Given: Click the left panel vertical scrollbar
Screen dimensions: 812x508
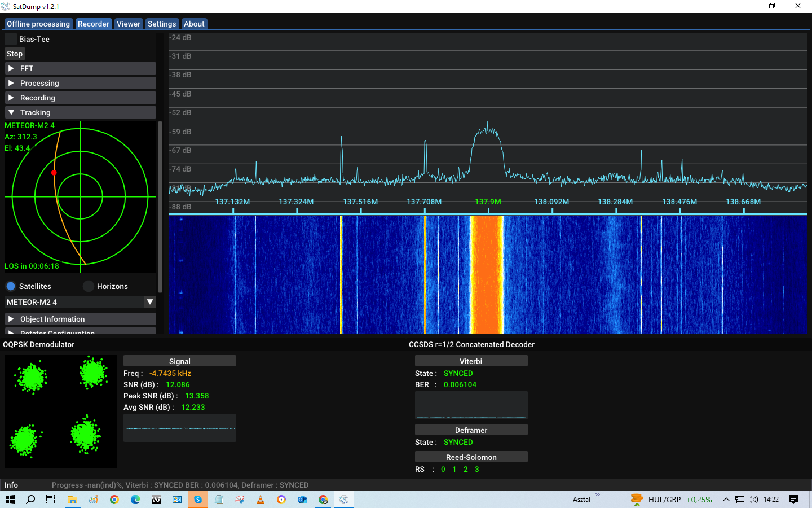Looking at the screenshot, I should tap(160, 207).
